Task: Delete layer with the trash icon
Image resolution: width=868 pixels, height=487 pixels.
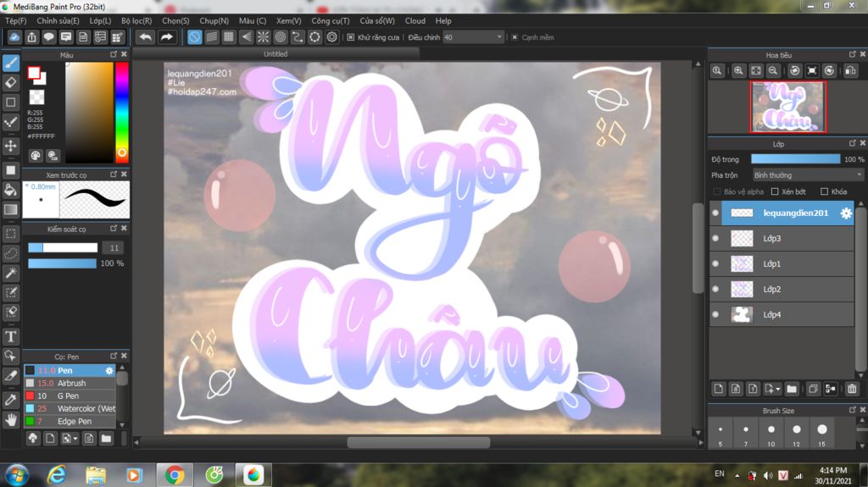Action: tap(852, 389)
